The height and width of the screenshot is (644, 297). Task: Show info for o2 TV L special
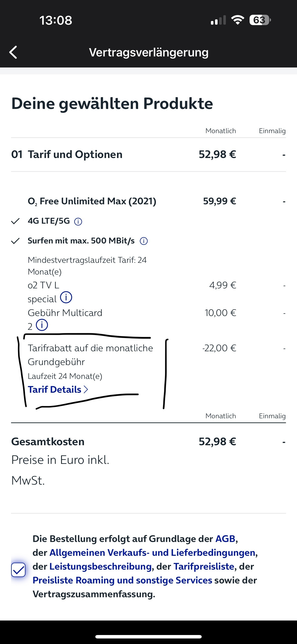click(66, 298)
